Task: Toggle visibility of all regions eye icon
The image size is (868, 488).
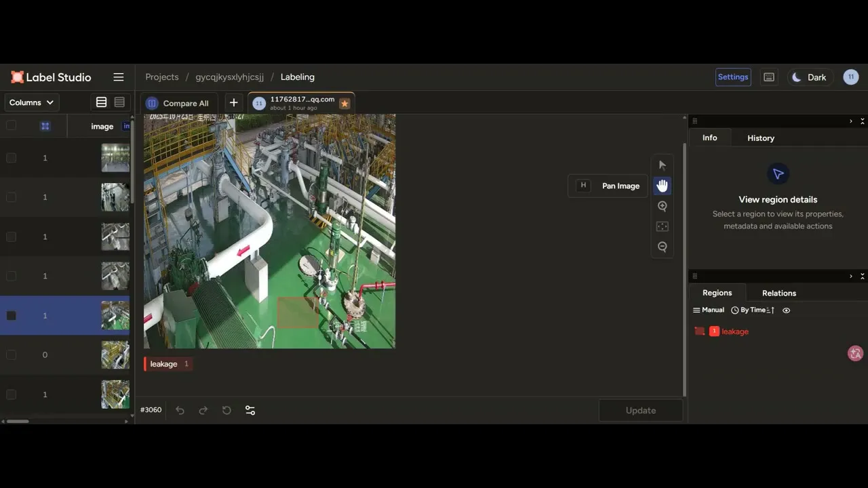Action: pyautogui.click(x=787, y=310)
